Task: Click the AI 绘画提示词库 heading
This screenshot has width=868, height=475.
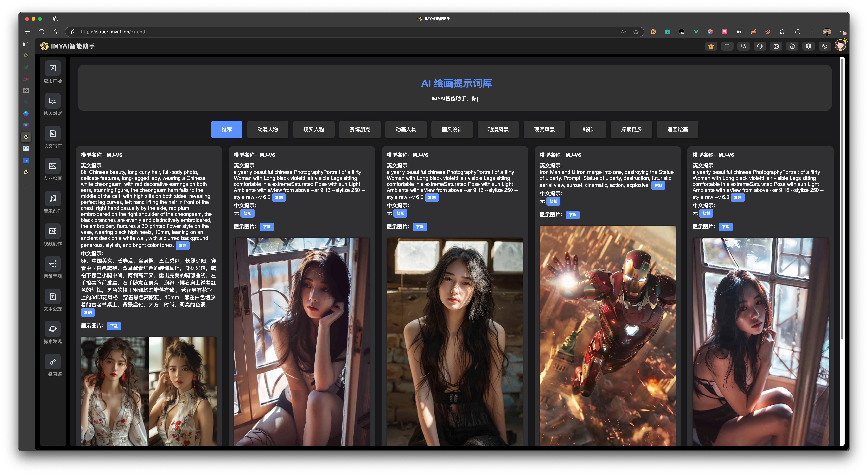Action: (x=456, y=83)
